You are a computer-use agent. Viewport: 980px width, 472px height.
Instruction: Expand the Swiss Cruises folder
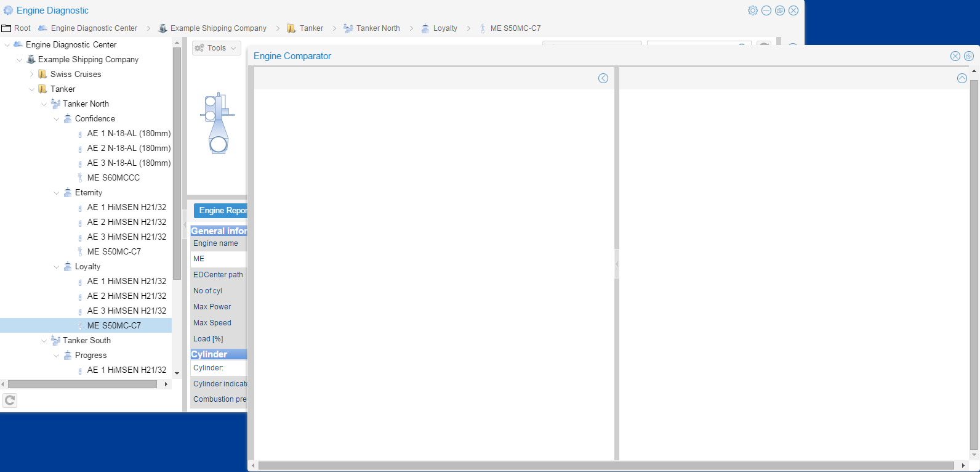pos(32,75)
